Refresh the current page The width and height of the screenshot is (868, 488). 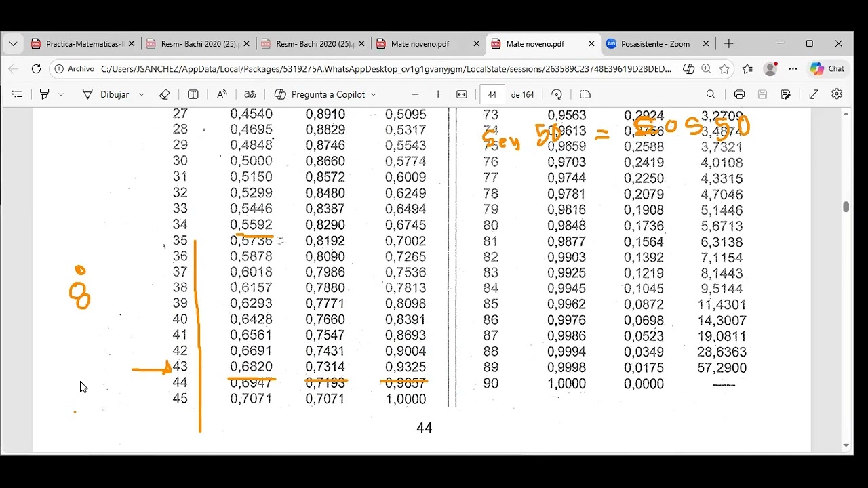(36, 68)
